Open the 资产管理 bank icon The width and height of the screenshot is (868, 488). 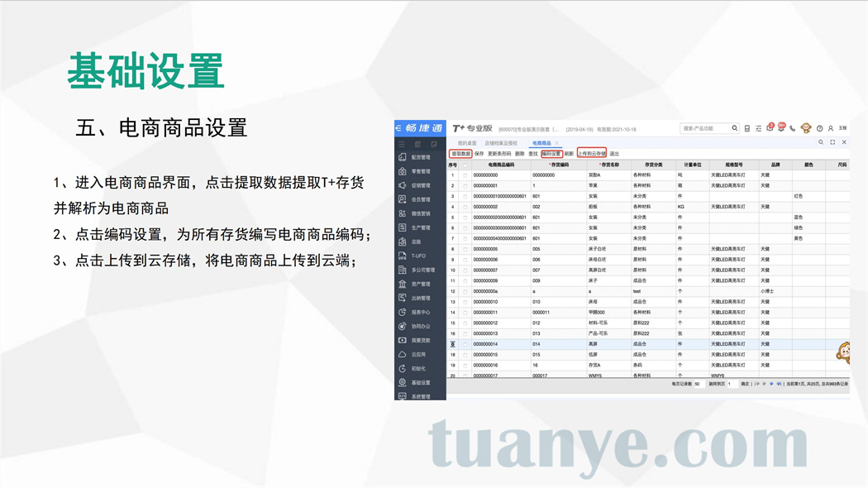pyautogui.click(x=403, y=285)
